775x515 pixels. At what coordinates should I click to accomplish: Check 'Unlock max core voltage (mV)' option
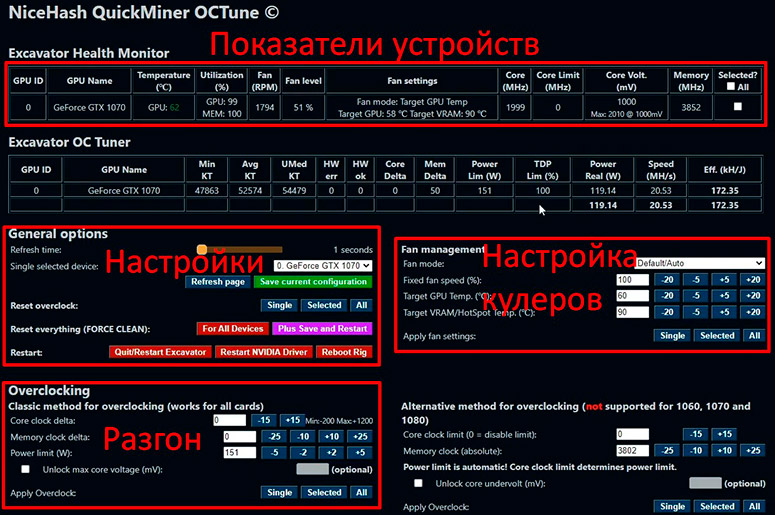[x=25, y=469]
